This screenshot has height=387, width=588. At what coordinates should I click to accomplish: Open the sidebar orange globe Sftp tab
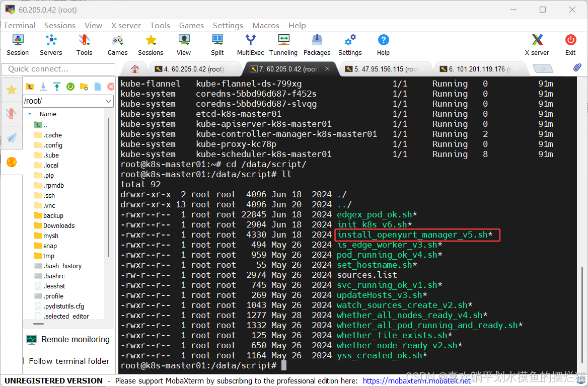pyautogui.click(x=12, y=162)
